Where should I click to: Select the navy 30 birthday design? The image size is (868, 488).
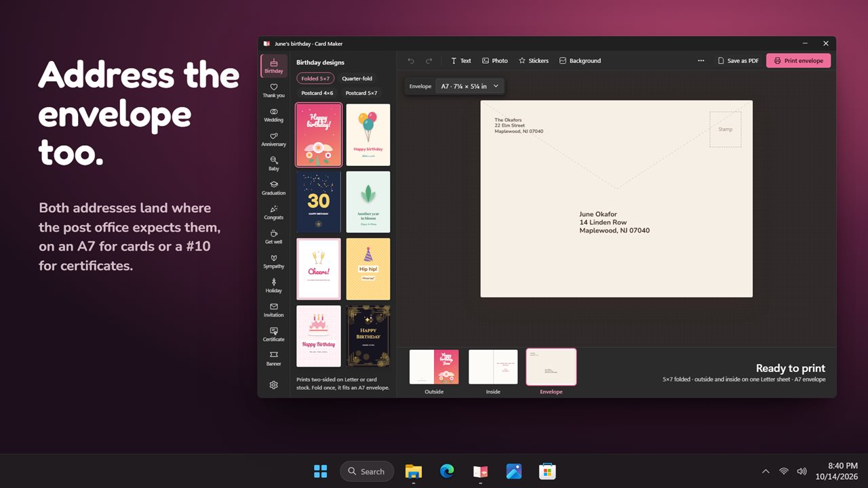tap(319, 202)
